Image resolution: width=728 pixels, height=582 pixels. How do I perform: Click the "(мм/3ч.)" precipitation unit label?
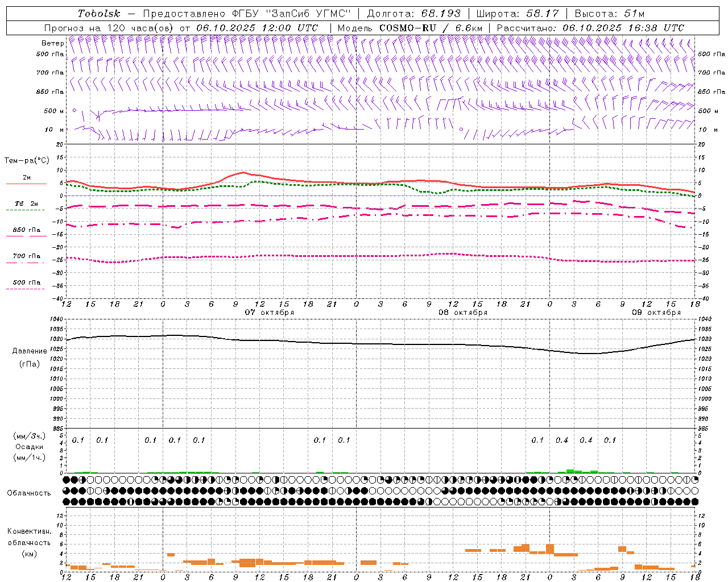pos(29,436)
